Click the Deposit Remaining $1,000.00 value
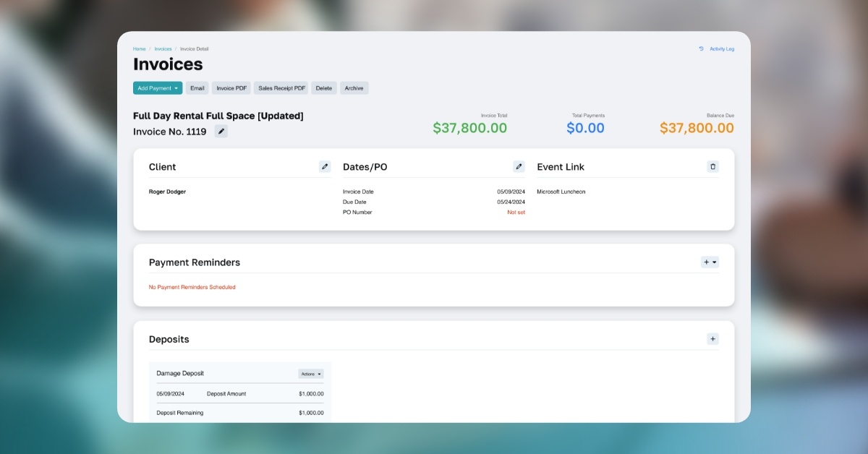This screenshot has width=868, height=454. click(311, 413)
